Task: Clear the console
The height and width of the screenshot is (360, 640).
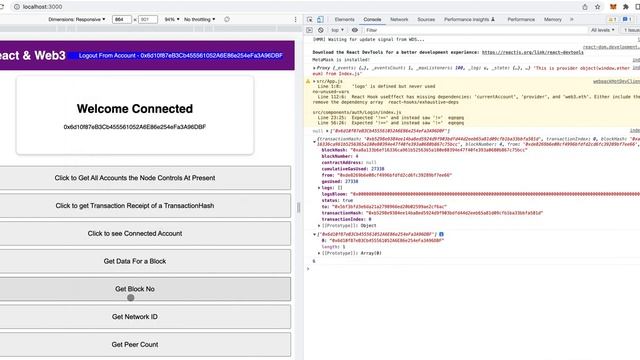Action: coord(321,30)
